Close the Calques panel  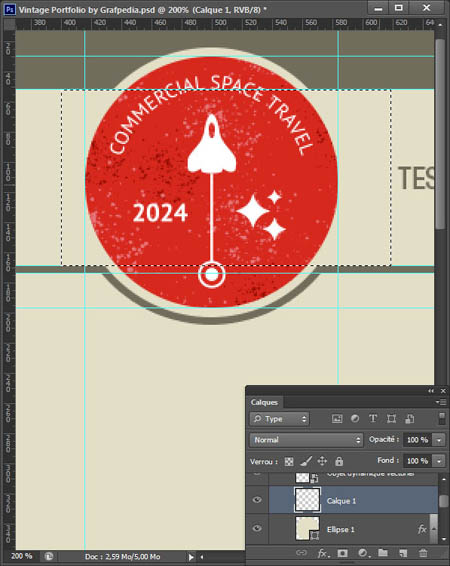[x=443, y=391]
